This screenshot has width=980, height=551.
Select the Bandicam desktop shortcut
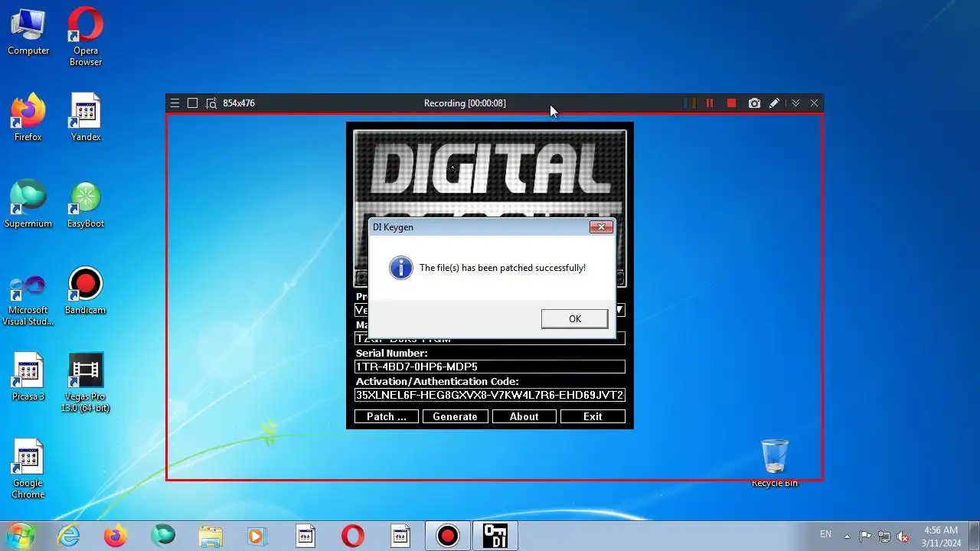tap(86, 291)
